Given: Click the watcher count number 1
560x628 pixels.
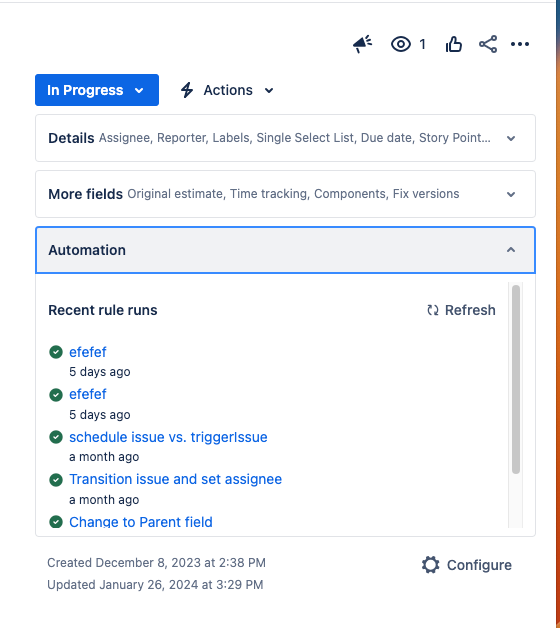Looking at the screenshot, I should tap(422, 44).
